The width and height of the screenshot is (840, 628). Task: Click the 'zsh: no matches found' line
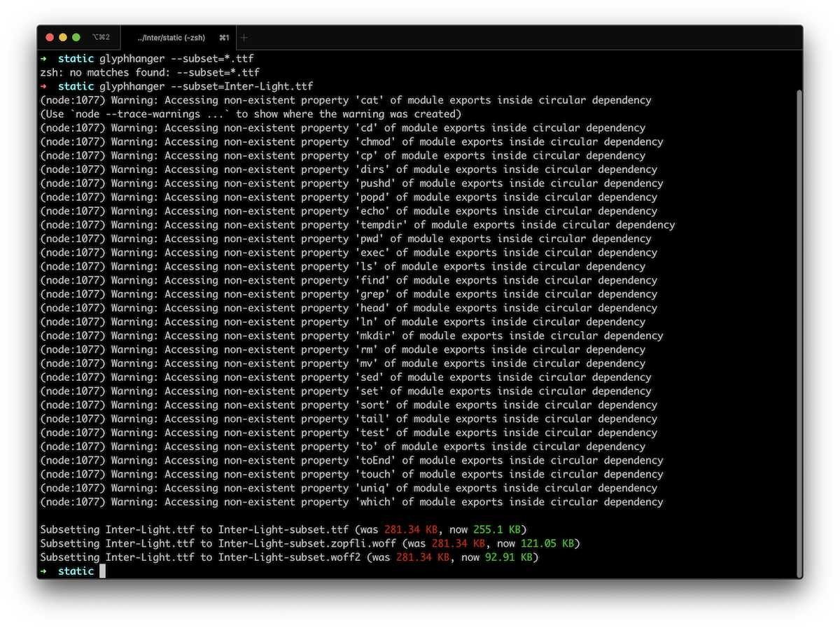click(150, 72)
